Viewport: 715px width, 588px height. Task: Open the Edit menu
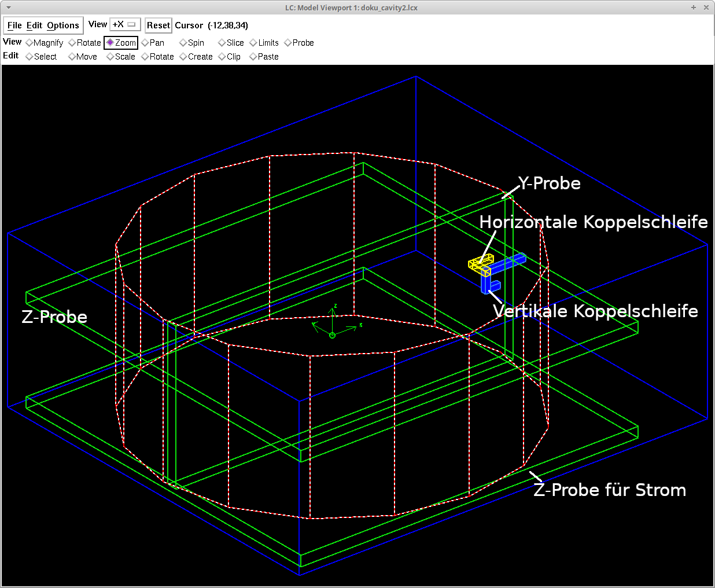point(35,25)
